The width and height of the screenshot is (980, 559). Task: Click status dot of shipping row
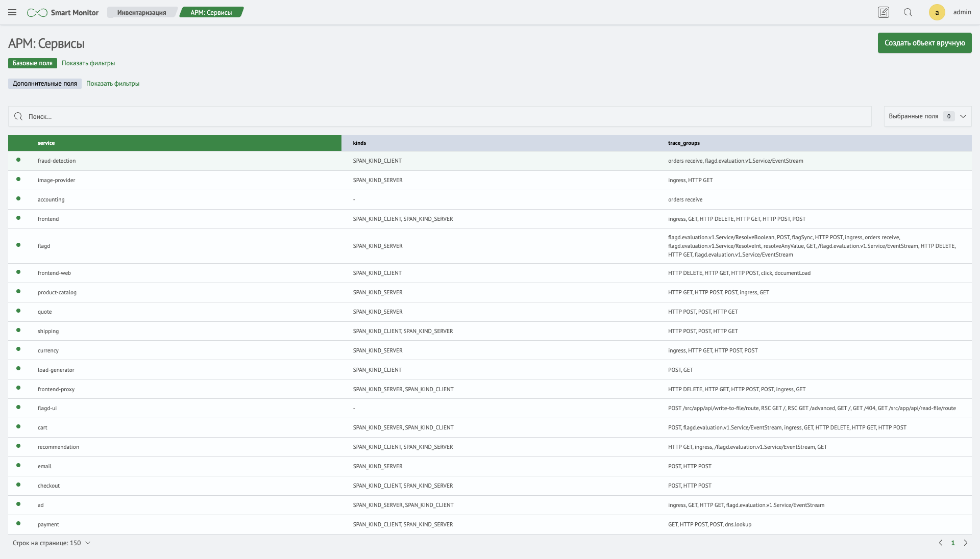click(x=18, y=330)
